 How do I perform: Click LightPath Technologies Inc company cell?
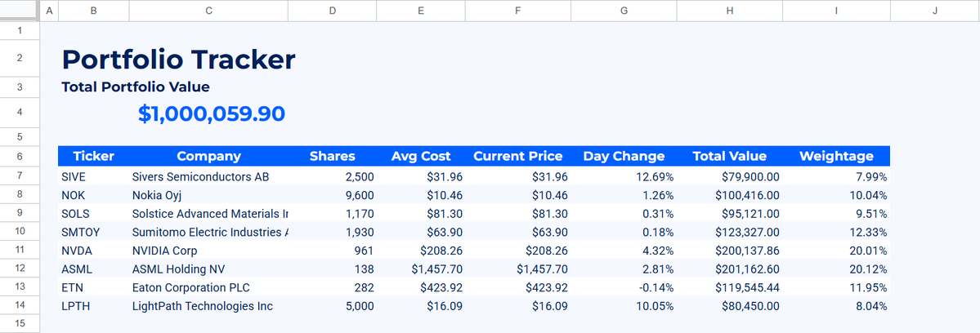pos(208,306)
